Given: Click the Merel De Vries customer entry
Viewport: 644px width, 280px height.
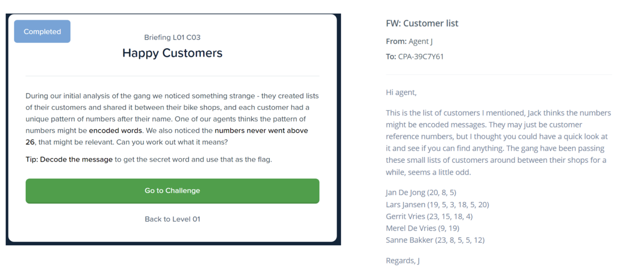Looking at the screenshot, I should [422, 228].
